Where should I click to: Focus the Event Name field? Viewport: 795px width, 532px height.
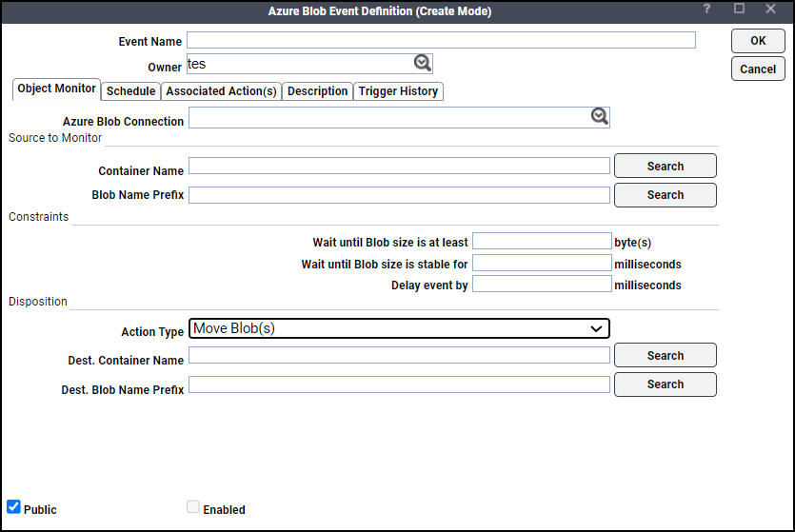(441, 40)
